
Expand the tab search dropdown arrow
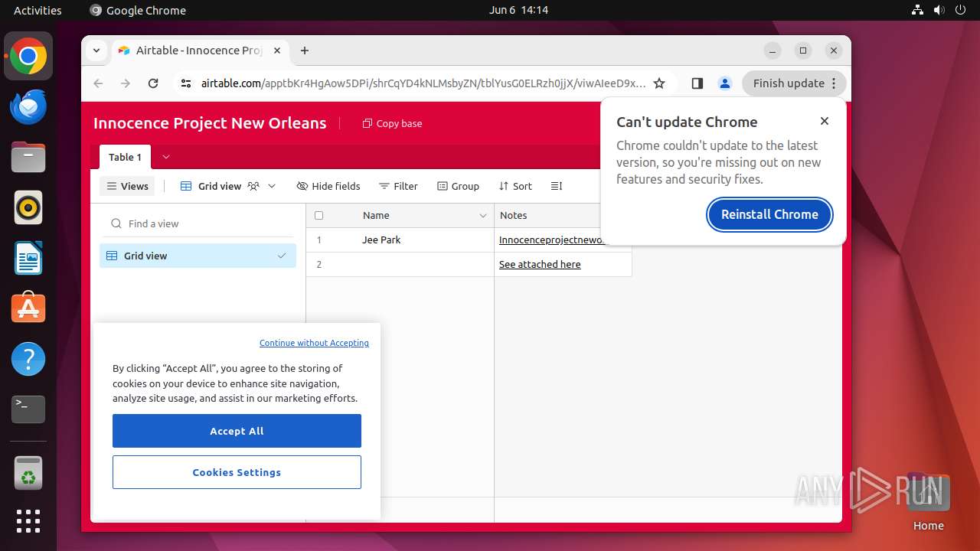96,51
